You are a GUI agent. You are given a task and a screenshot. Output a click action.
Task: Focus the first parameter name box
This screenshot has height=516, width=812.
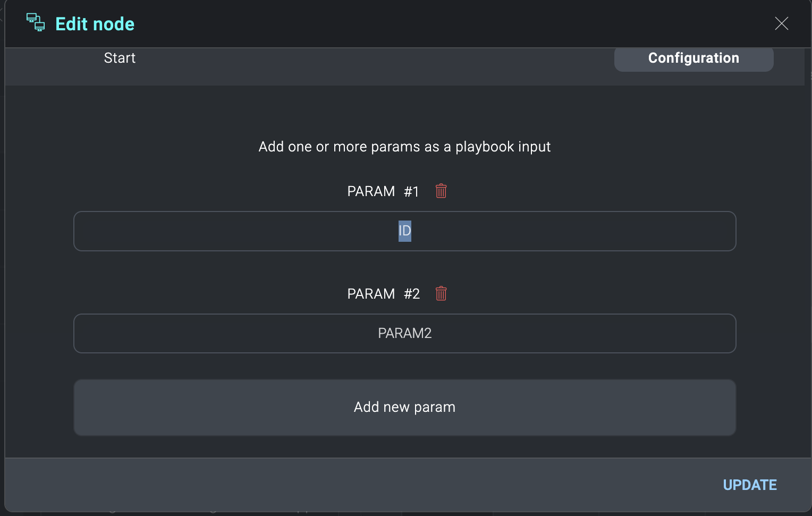(404, 231)
